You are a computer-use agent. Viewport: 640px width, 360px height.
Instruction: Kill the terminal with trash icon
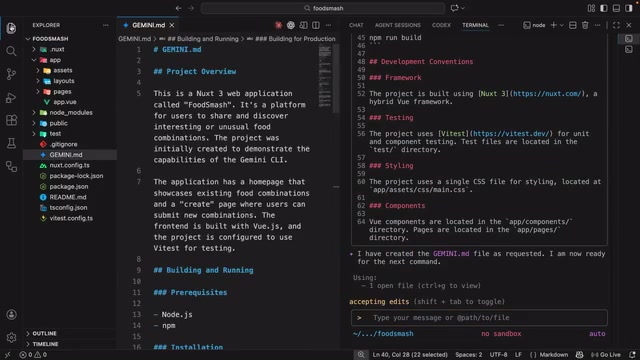pyautogui.click(x=585, y=25)
